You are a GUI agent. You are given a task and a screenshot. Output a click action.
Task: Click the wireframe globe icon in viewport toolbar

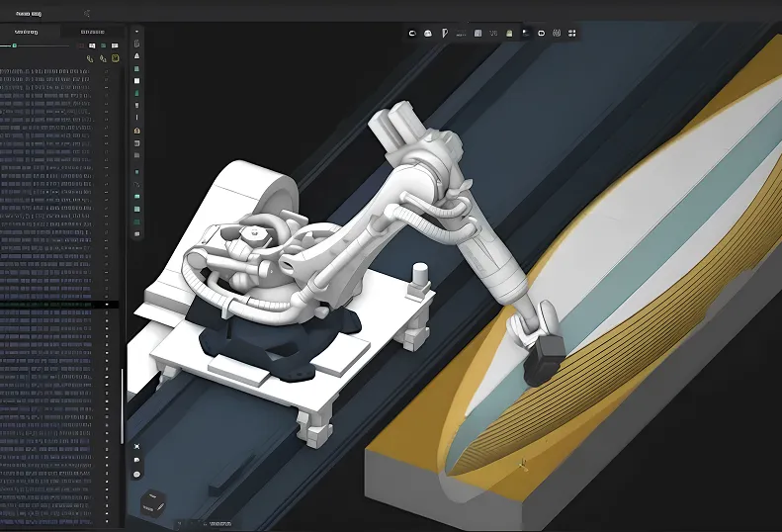[557, 33]
